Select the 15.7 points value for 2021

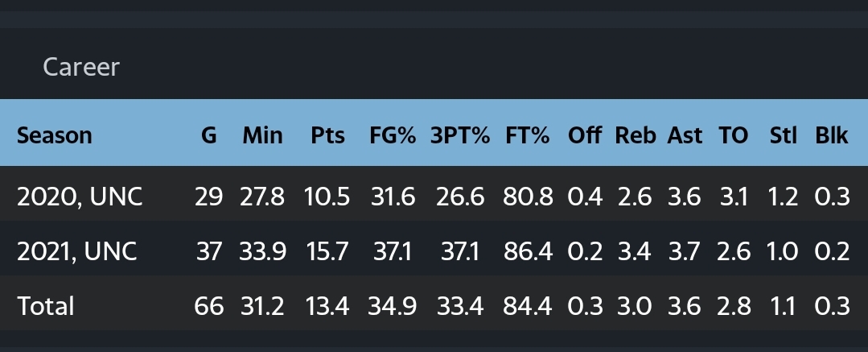click(327, 251)
